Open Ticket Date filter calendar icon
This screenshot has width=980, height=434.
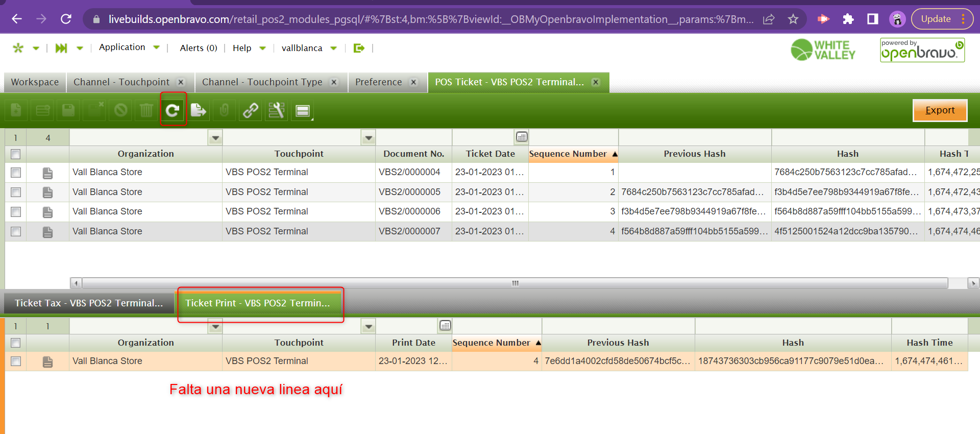pyautogui.click(x=522, y=137)
